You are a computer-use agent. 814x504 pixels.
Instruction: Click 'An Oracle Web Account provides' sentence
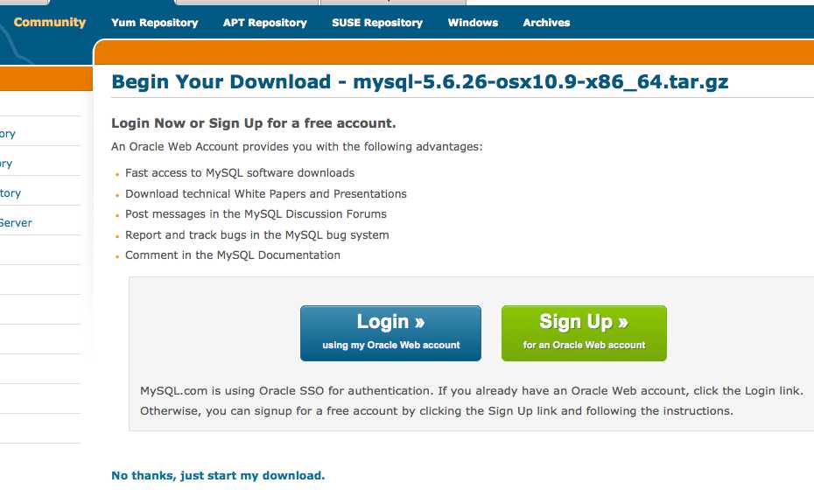(x=297, y=147)
